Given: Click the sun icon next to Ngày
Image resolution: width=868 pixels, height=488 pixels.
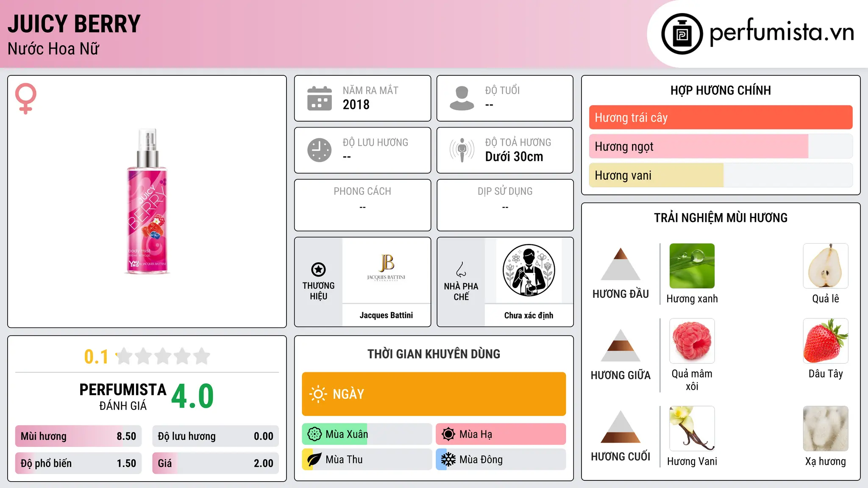Looking at the screenshot, I should coord(318,394).
